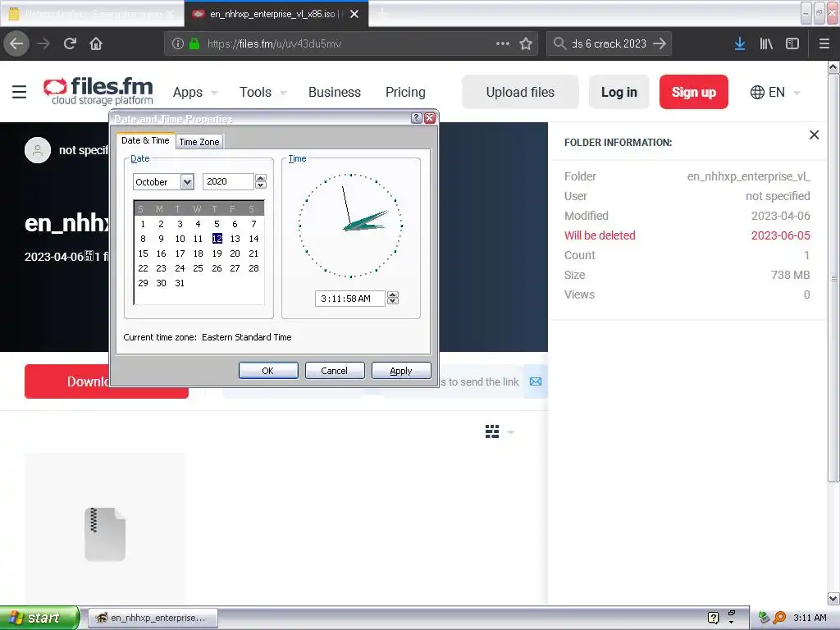Switch to the en_nhhxp_enterprise_vl_x86.iso browser tab

coord(276,14)
